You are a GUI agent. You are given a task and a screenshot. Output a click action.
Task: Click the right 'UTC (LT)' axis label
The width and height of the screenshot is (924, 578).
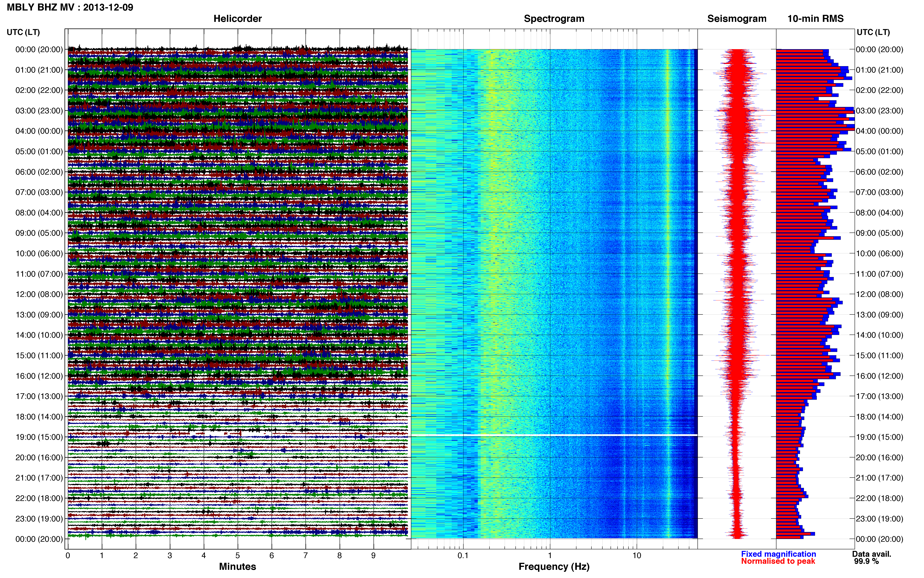click(x=873, y=32)
